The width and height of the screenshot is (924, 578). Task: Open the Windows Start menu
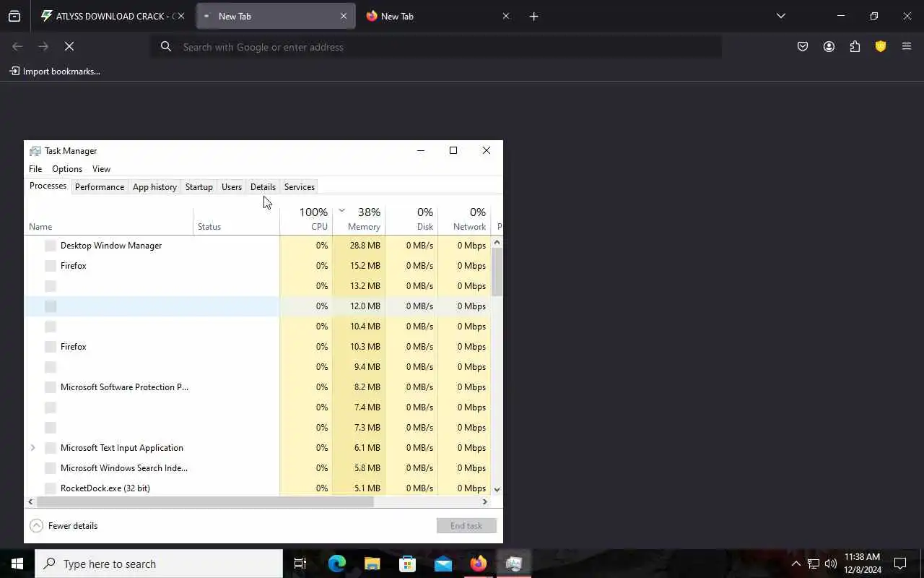pyautogui.click(x=17, y=564)
